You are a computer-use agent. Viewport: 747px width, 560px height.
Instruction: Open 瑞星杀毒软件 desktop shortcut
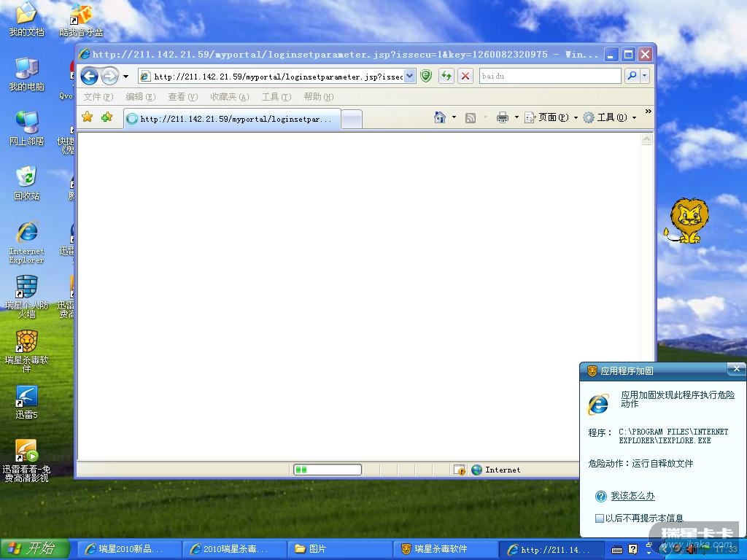pos(27,351)
